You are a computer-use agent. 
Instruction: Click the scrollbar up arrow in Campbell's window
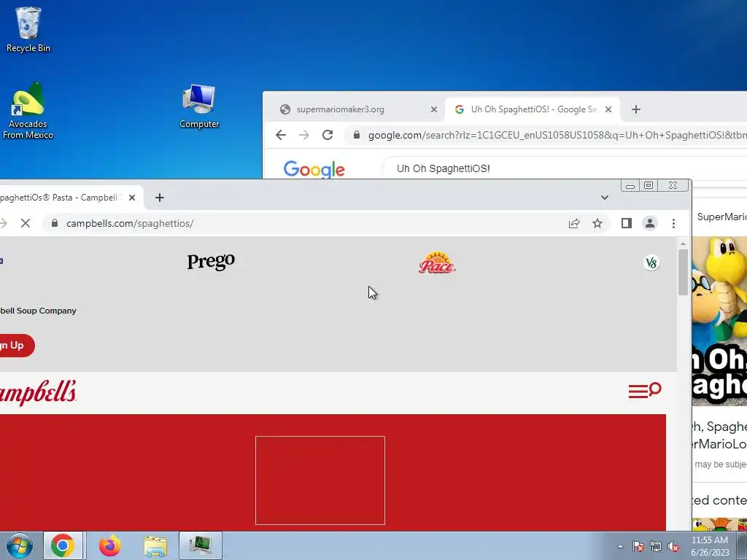[x=683, y=244]
